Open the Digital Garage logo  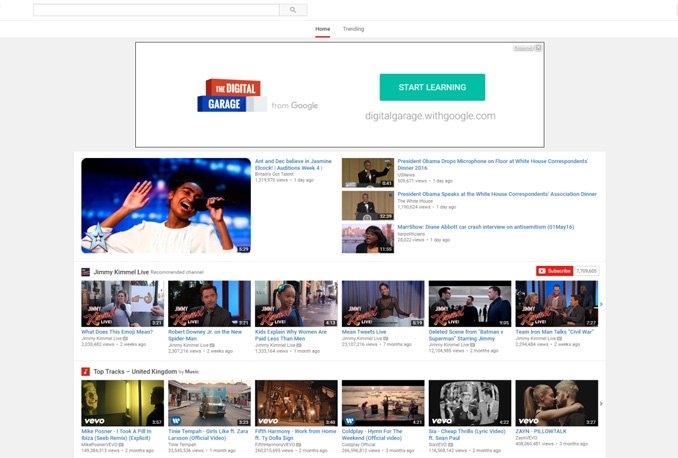[x=231, y=96]
